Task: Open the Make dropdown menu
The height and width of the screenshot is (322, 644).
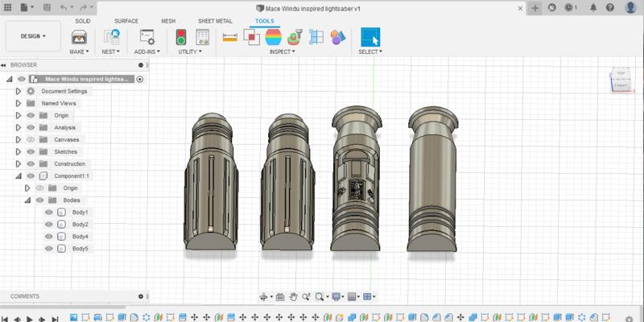Action: pos(79,52)
